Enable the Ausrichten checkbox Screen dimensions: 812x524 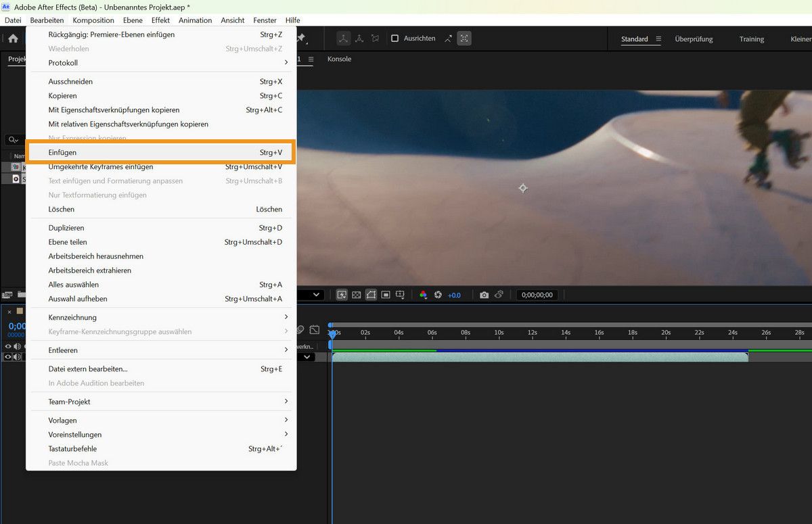(395, 39)
